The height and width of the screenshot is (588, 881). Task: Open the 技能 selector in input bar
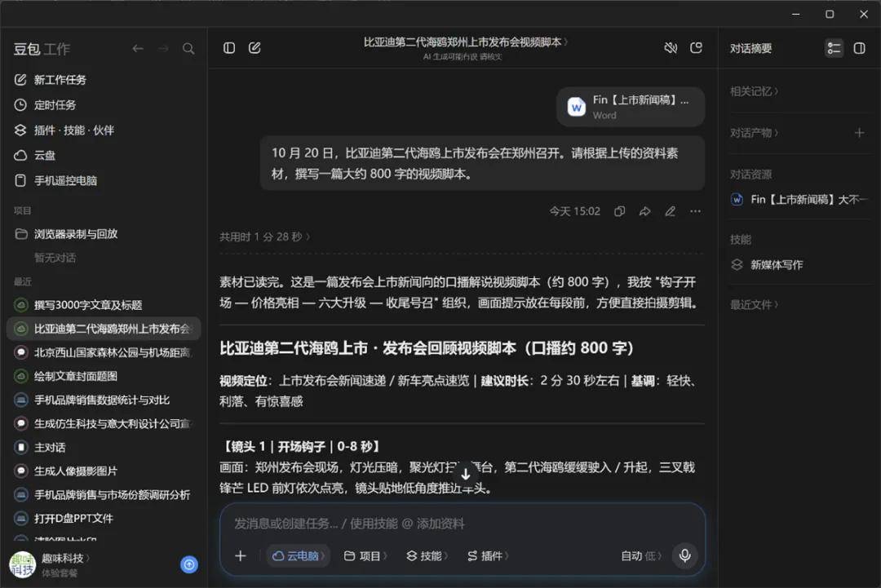pos(427,556)
